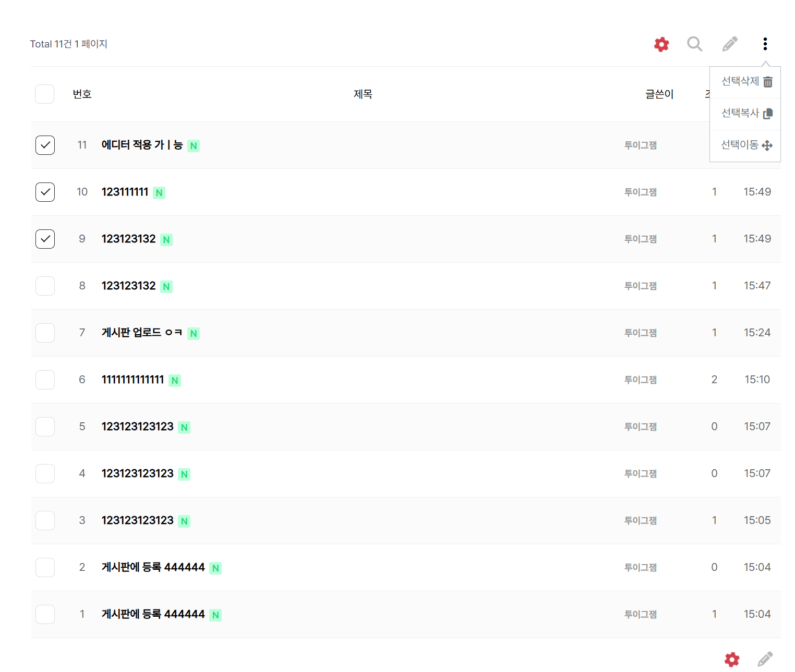Choose 선택삭제 from the dropdown menu

746,81
